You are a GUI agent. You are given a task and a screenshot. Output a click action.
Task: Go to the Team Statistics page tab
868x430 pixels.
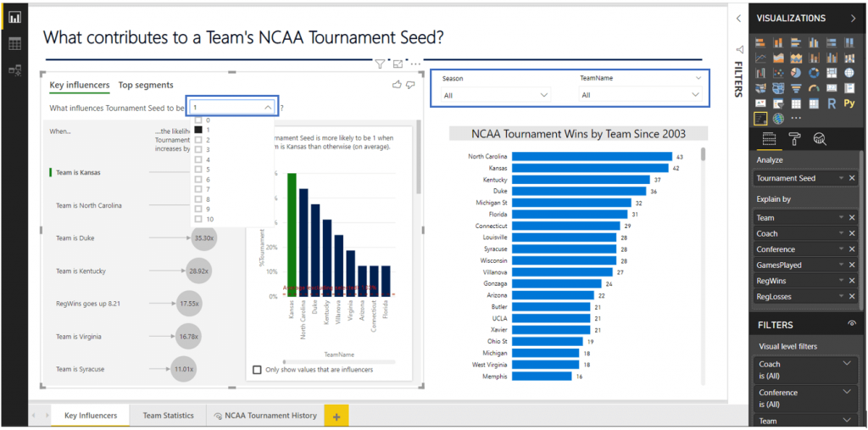click(x=168, y=416)
